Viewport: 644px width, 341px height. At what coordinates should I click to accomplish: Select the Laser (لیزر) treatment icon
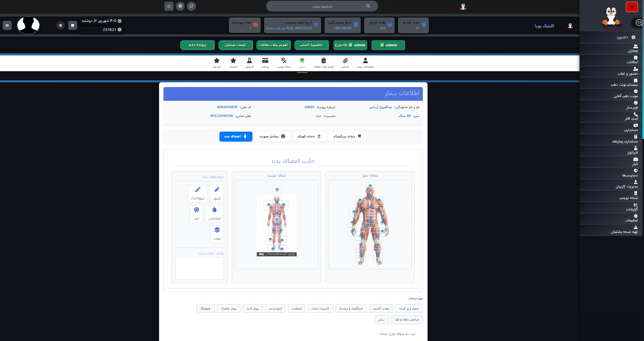pos(196,214)
